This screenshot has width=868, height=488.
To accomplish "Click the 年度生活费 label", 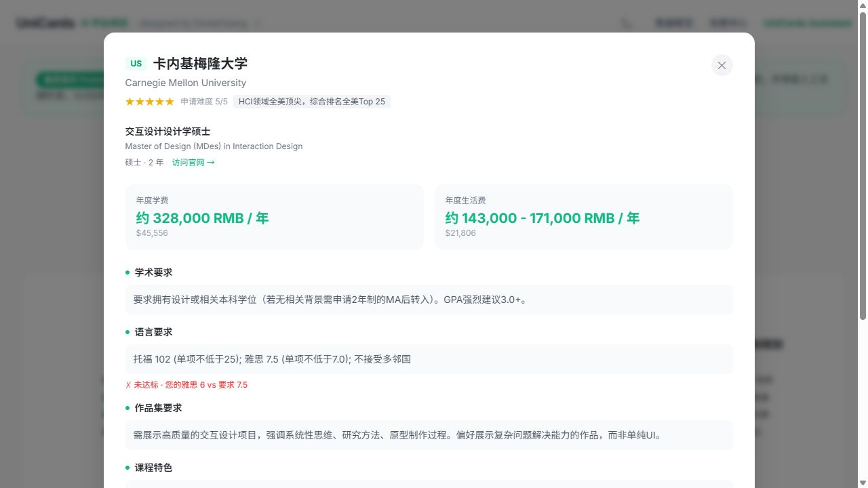I will [x=465, y=201].
